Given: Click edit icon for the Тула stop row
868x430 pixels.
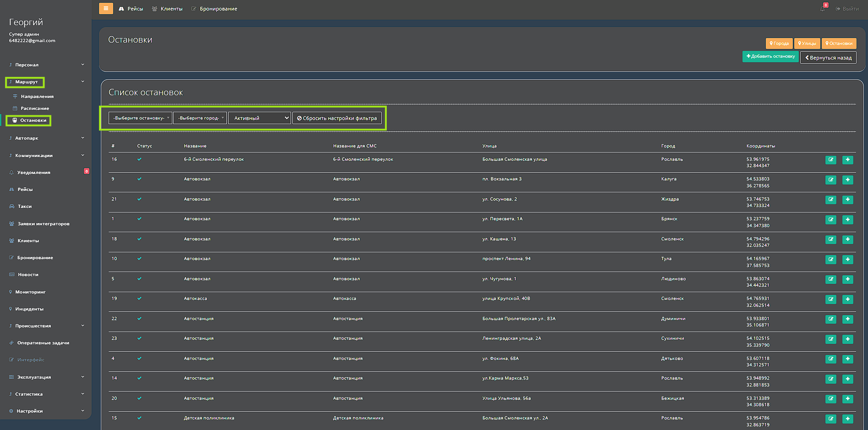Looking at the screenshot, I should click(x=830, y=259).
